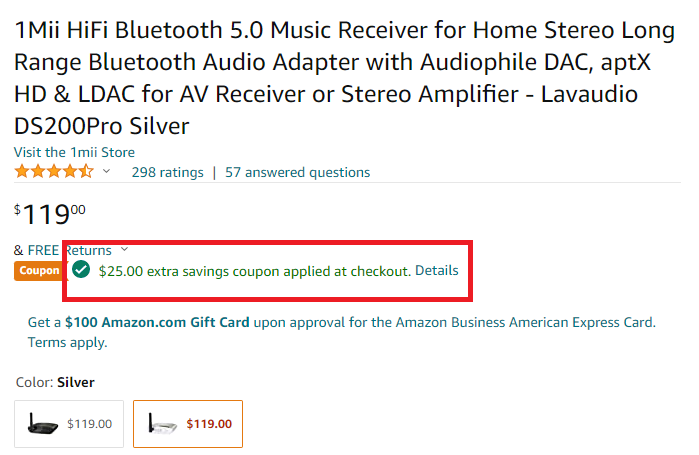Screen dimensions: 699x455
Task: Click the 1Mii HiFi Bluetooth product title
Action: pyautogui.click(x=345, y=78)
